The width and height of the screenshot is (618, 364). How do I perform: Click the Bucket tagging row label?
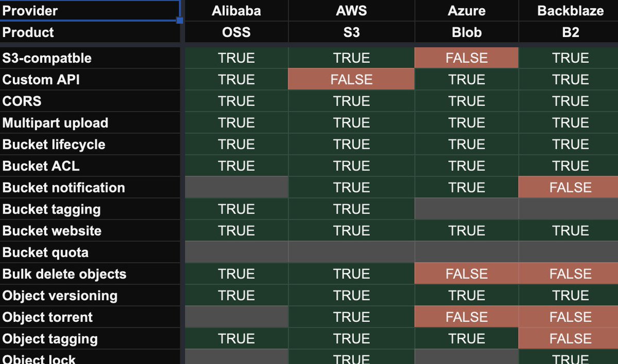click(90, 209)
